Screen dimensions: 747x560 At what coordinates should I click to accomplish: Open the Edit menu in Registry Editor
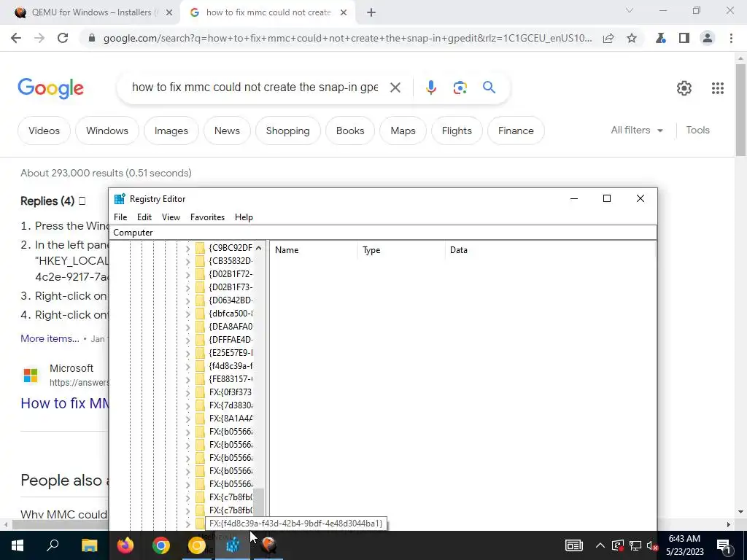coord(144,217)
